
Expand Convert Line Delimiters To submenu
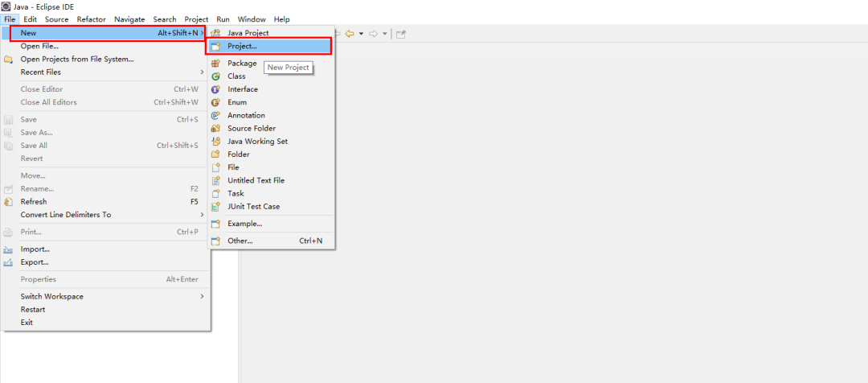105,215
